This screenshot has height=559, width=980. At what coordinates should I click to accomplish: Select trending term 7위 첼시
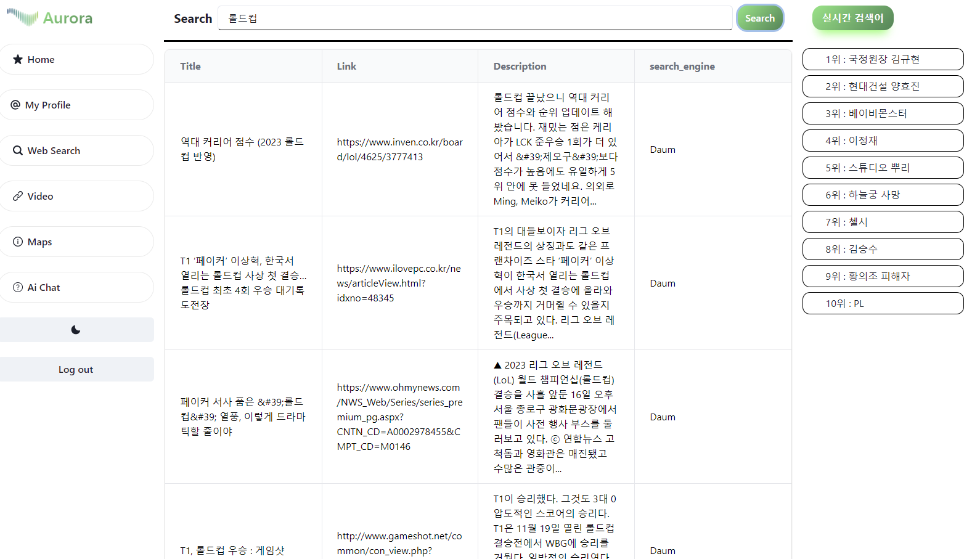coord(883,222)
